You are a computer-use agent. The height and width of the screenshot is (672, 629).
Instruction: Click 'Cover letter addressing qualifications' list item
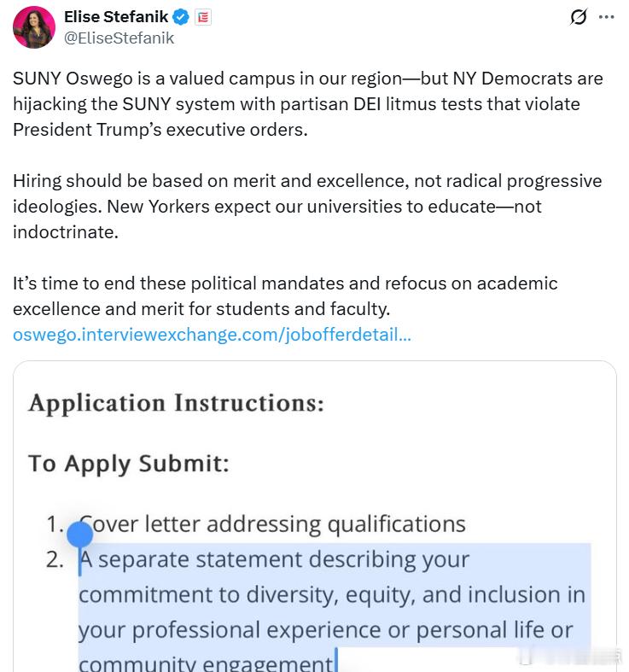(272, 524)
